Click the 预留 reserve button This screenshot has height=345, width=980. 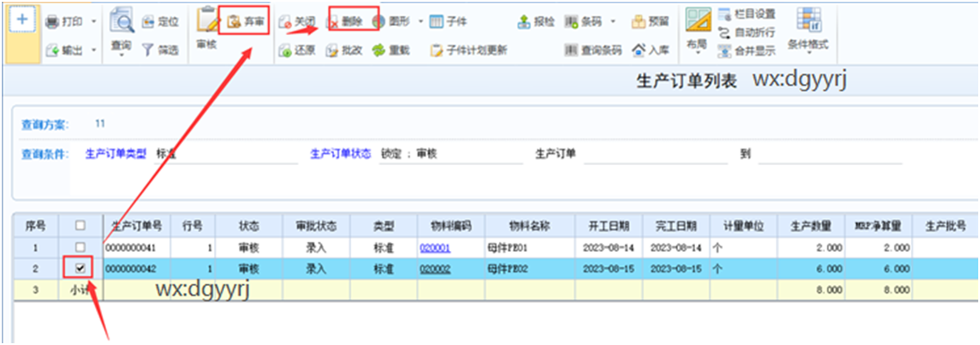pos(650,22)
